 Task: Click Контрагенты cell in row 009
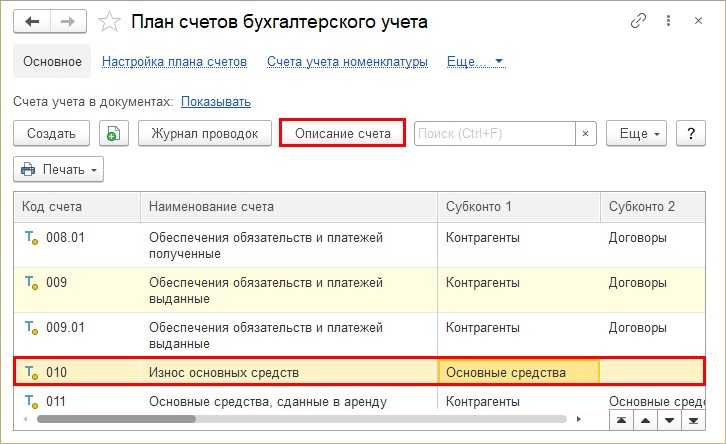pos(519,290)
